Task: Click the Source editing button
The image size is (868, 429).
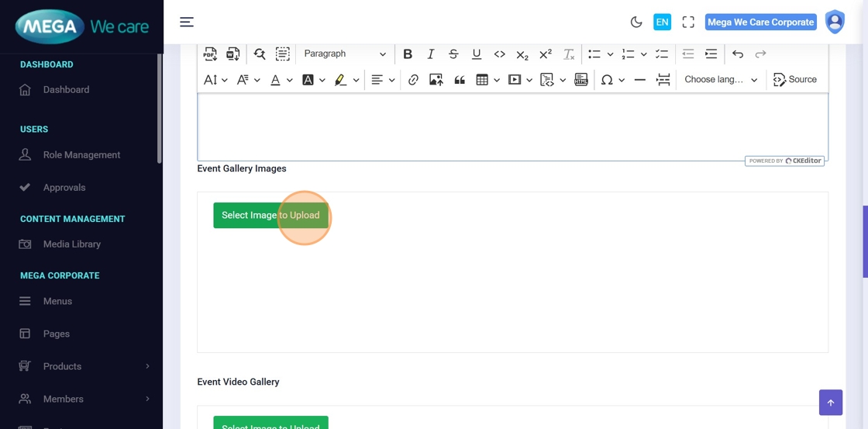Action: [x=795, y=80]
